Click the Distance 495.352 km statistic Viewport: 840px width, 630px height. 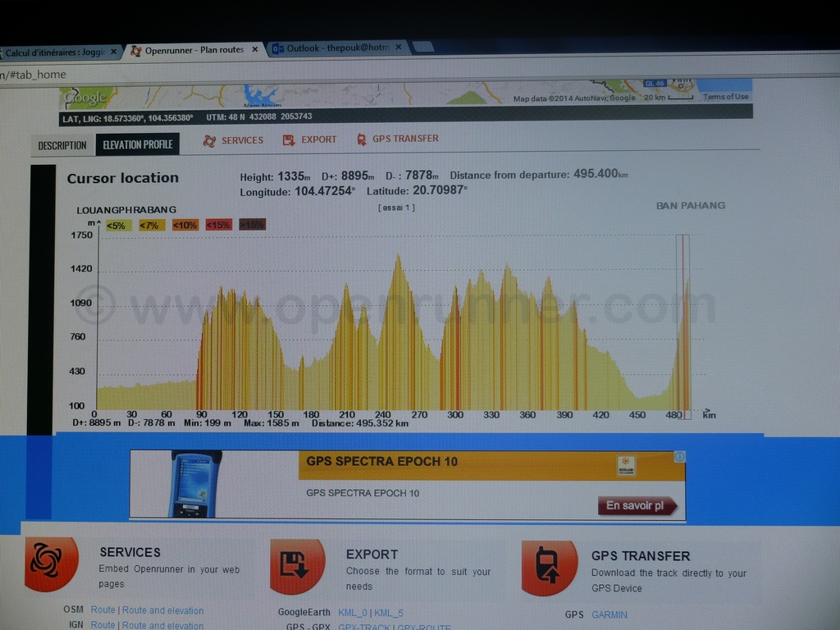point(360,423)
